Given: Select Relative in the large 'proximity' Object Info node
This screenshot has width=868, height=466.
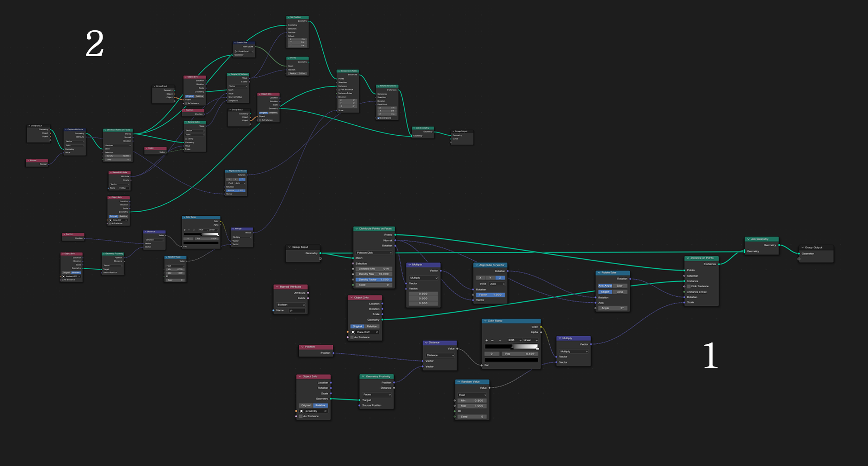Looking at the screenshot, I should pos(321,405).
